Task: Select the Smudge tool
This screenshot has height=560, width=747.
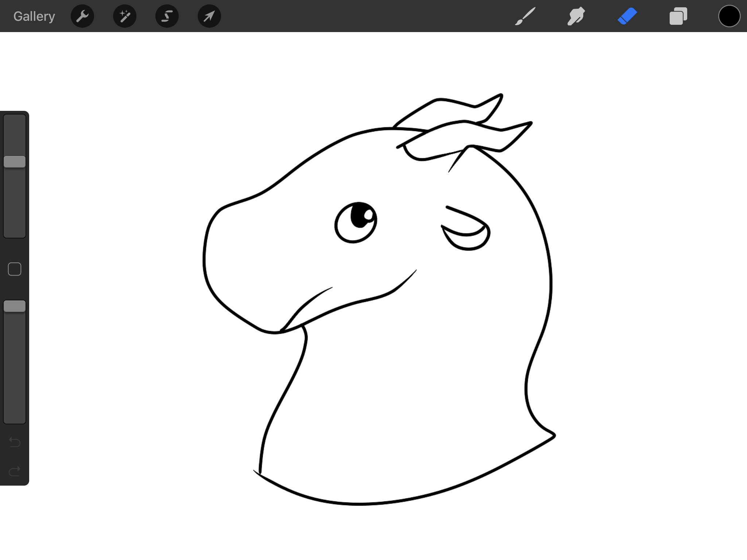Action: 576,16
